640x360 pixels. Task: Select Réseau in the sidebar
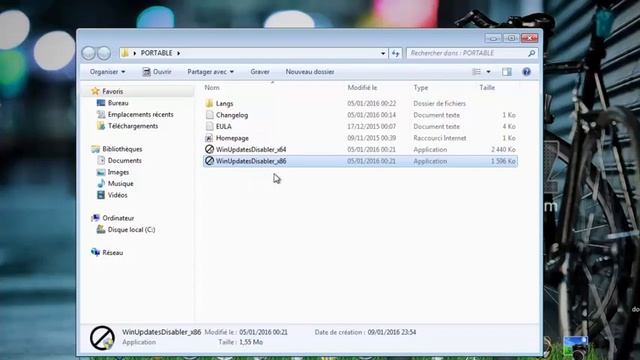tap(113, 252)
